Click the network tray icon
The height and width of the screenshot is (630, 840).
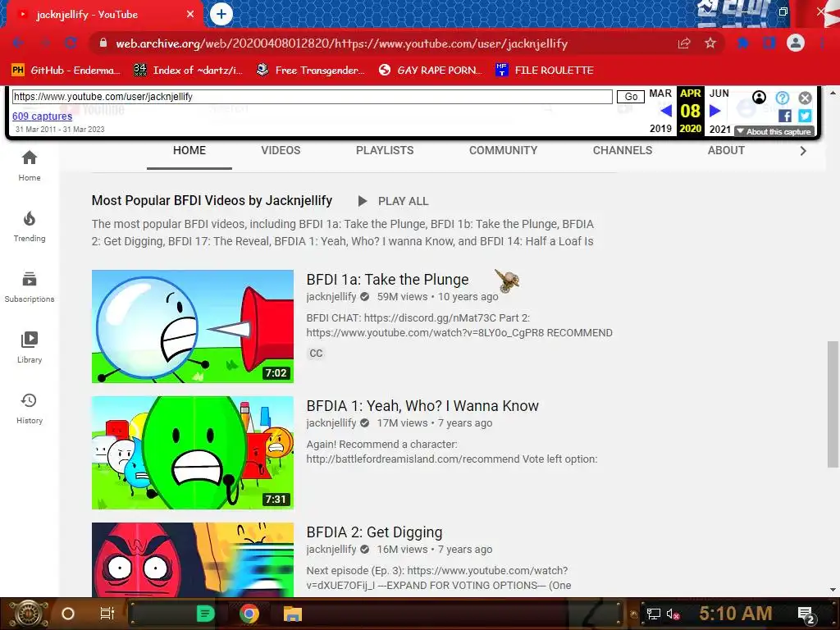(654, 614)
